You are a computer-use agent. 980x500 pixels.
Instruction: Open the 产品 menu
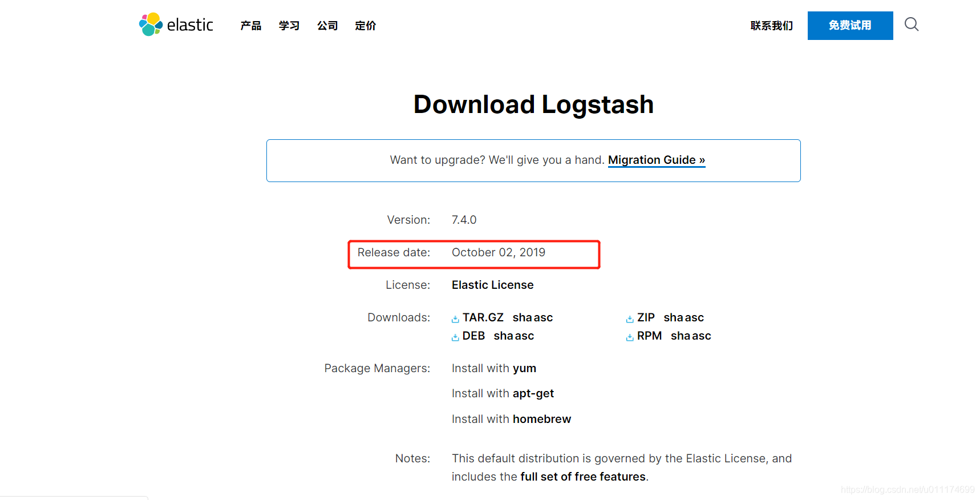(251, 26)
